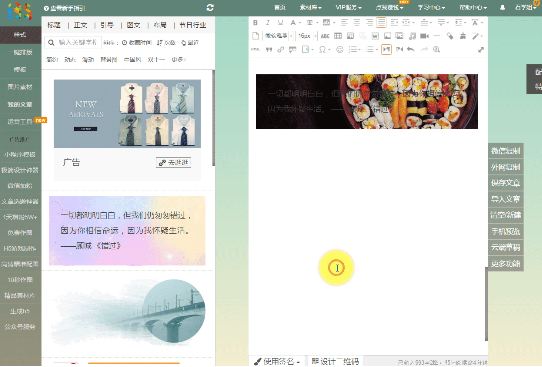This screenshot has width=542, height=367.
Task: Select the 节日行业 style tab
Action: click(193, 25)
